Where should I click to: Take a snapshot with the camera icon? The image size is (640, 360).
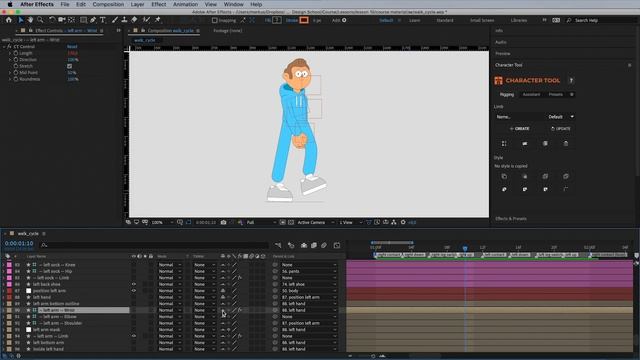[x=223, y=222]
